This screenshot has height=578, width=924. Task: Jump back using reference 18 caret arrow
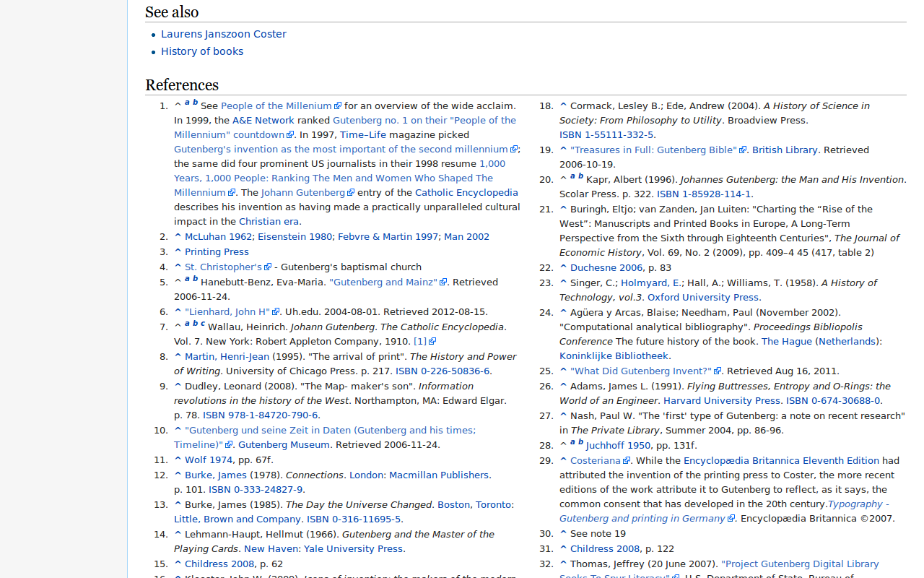click(x=563, y=105)
